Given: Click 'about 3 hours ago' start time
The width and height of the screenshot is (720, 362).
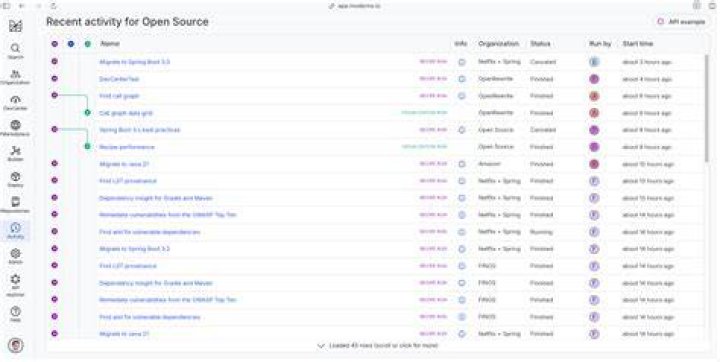Looking at the screenshot, I should pyautogui.click(x=647, y=62).
